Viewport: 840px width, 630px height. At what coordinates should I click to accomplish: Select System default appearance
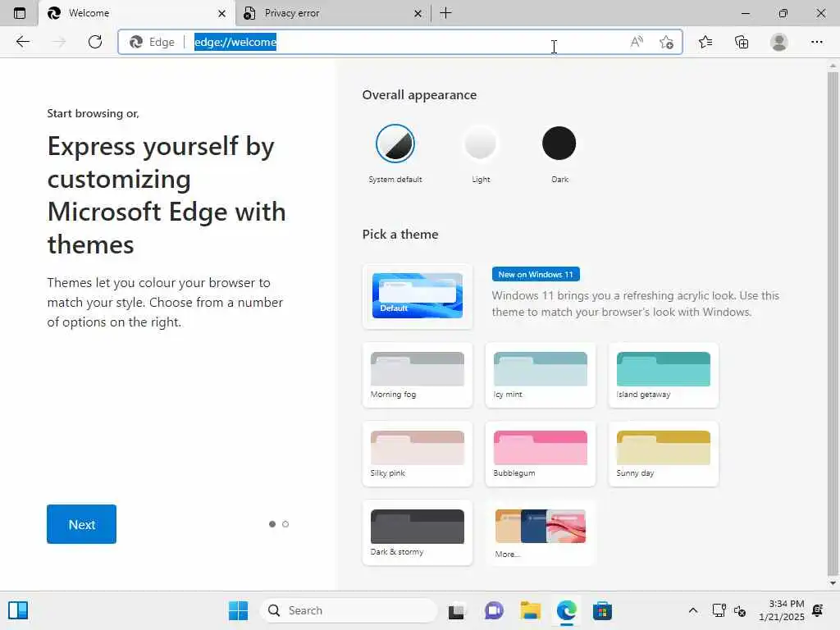[395, 144]
